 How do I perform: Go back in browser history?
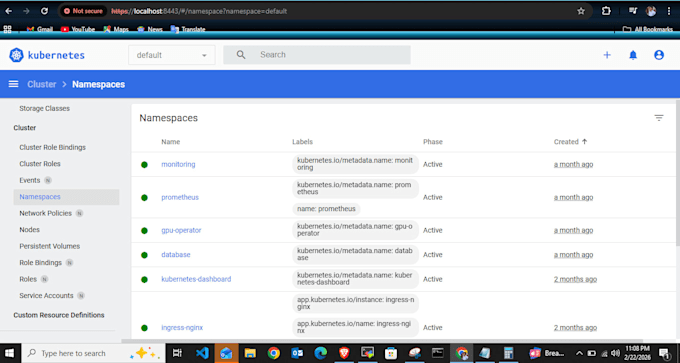point(9,11)
